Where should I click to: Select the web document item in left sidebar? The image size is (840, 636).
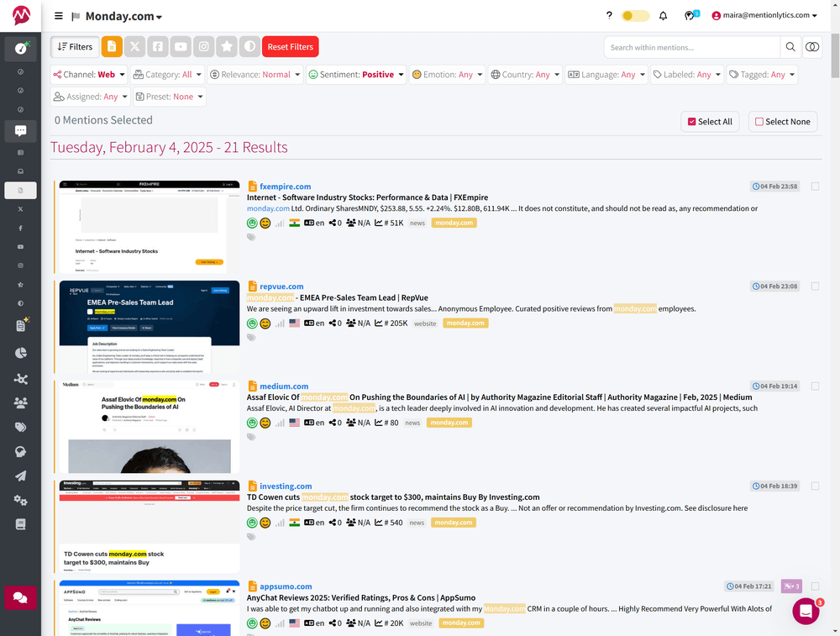click(x=21, y=190)
